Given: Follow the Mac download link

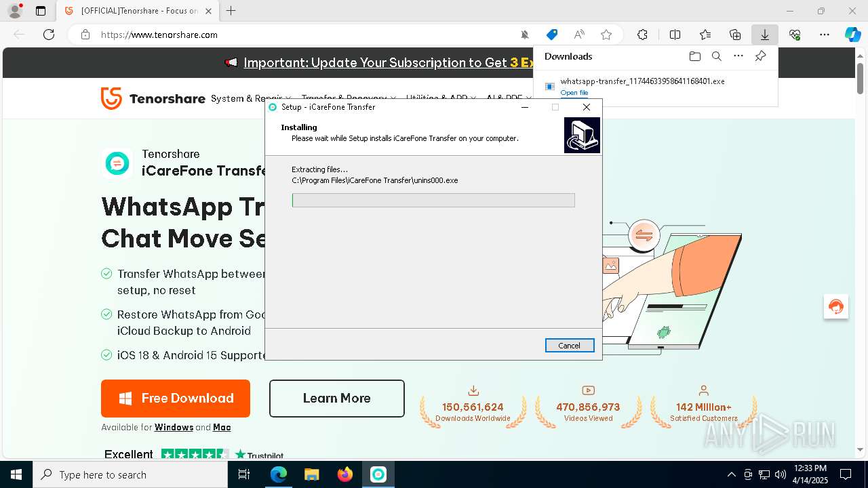Looking at the screenshot, I should pyautogui.click(x=222, y=428).
